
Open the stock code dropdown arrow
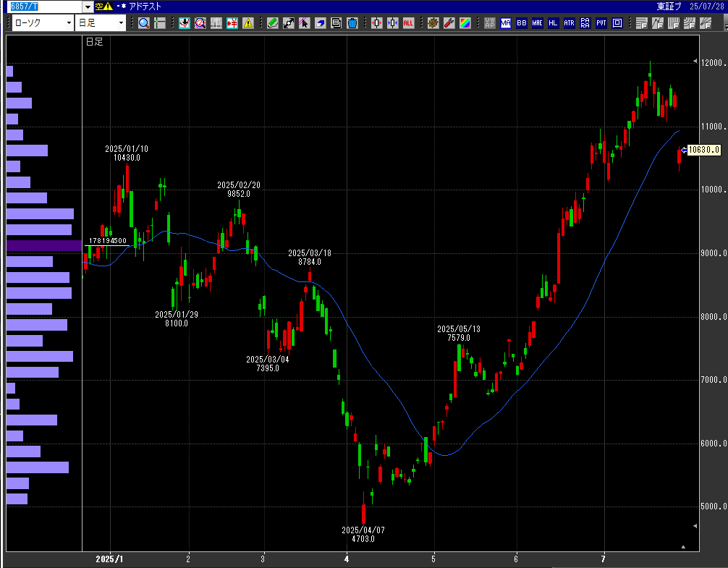pos(88,7)
